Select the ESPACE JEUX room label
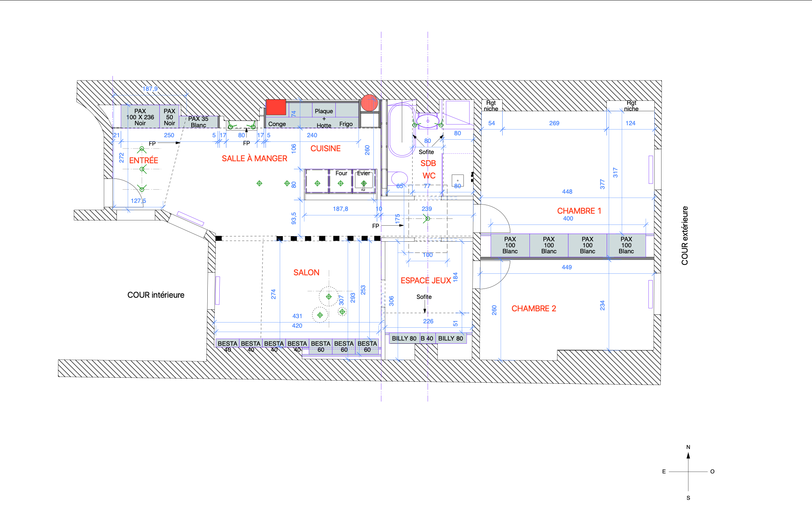Screen dimensions: 812x507 point(426,281)
